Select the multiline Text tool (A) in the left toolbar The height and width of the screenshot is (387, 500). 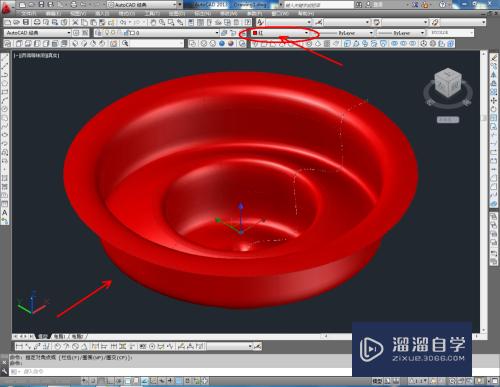(5, 212)
